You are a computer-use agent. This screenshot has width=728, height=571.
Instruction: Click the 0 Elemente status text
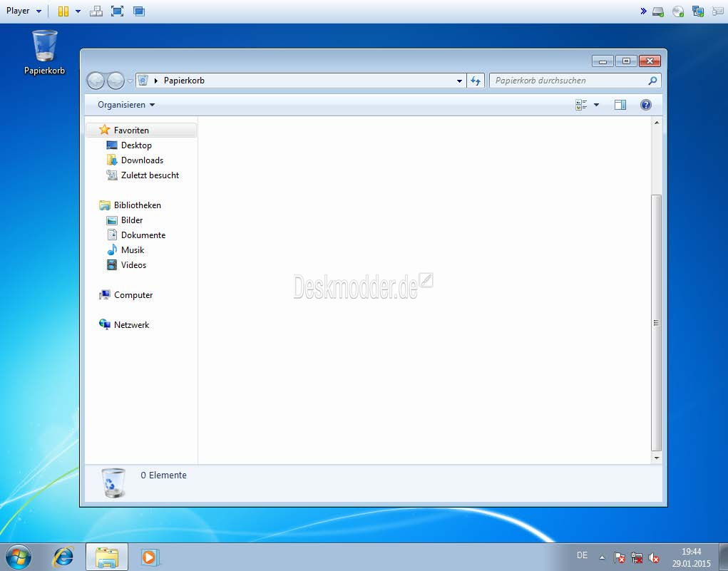point(163,475)
